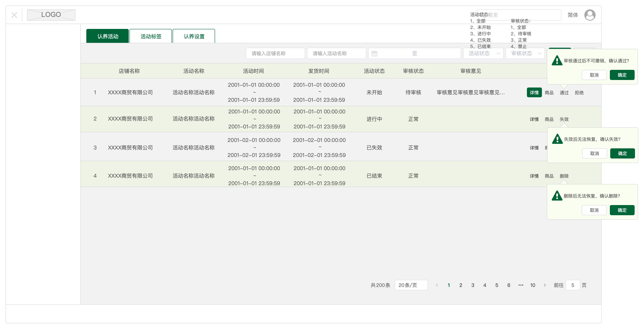Click the 请输入店铺名称 input field
644x329 pixels.
click(x=275, y=53)
